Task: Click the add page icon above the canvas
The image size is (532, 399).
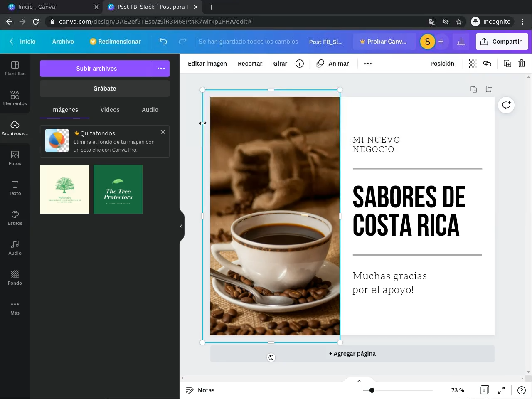Action: click(489, 89)
